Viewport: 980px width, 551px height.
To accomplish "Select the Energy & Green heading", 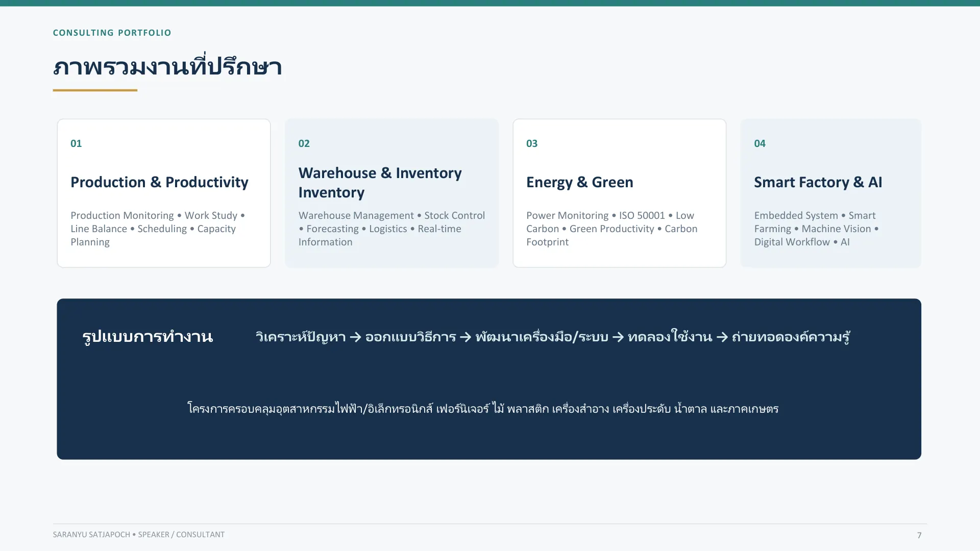I will click(579, 182).
